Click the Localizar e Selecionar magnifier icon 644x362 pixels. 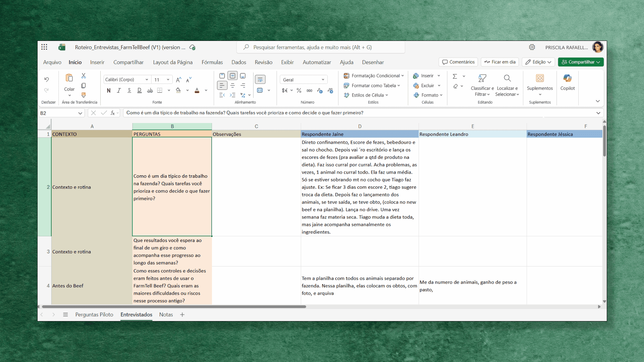pos(507,78)
